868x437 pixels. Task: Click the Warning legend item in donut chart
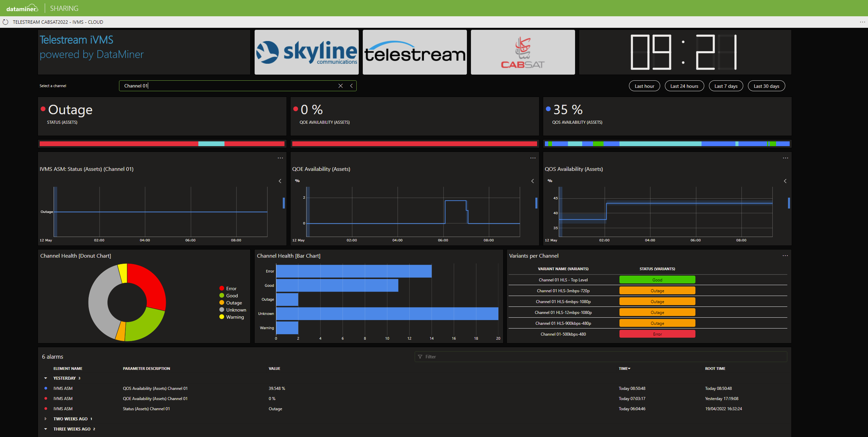pyautogui.click(x=232, y=317)
